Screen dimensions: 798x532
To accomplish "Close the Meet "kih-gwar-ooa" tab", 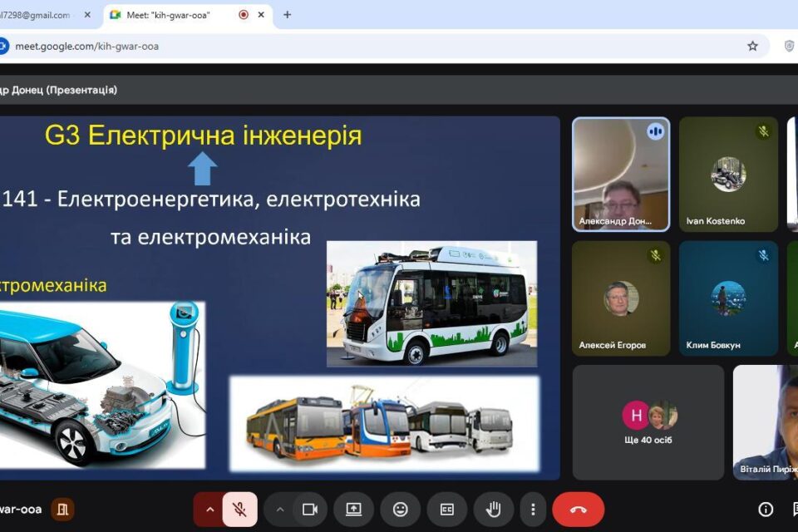I will [261, 15].
